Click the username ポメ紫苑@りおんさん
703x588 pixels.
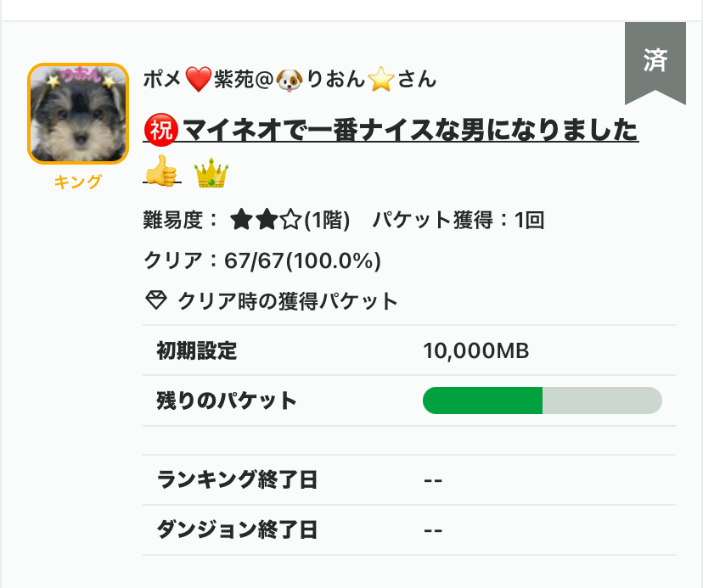point(290,81)
